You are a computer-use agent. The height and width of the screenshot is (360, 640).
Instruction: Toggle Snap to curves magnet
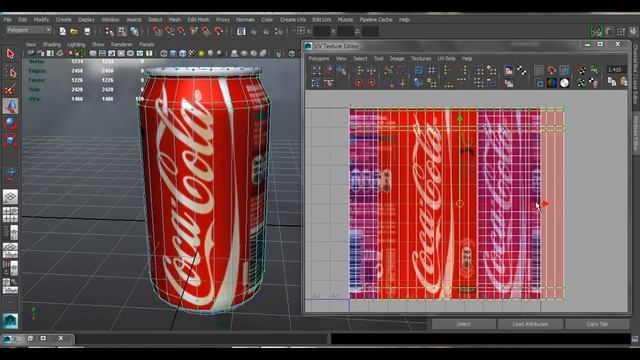170,31
